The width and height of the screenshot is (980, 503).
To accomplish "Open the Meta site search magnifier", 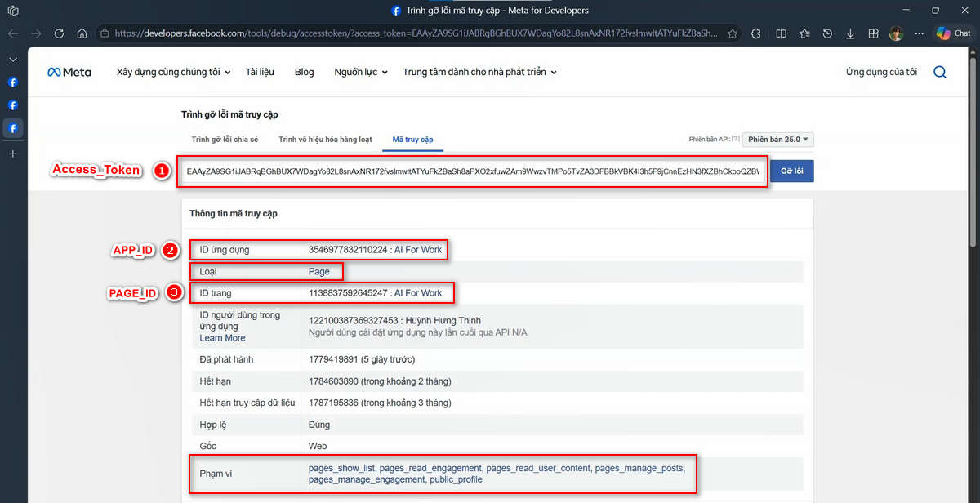I will point(940,72).
